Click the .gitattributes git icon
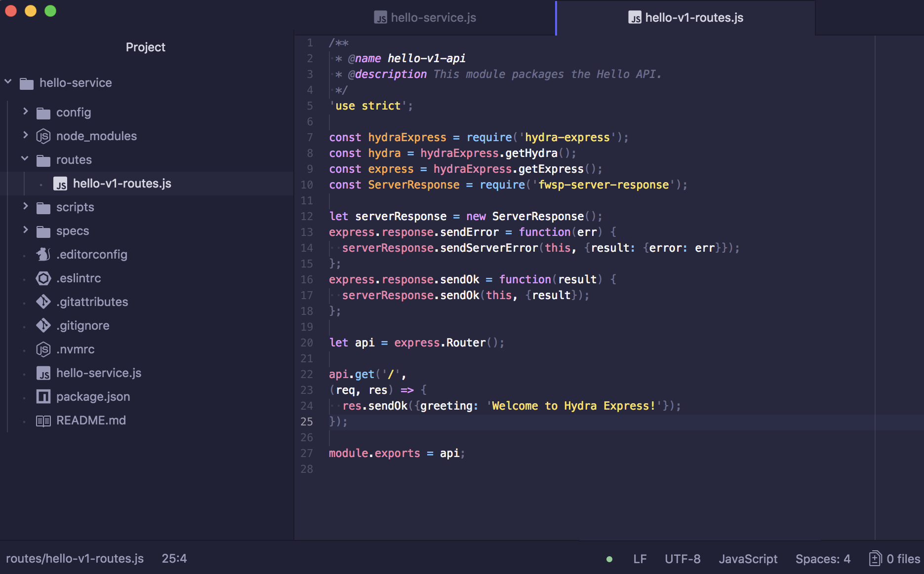Viewport: 924px width, 574px height. tap(43, 302)
